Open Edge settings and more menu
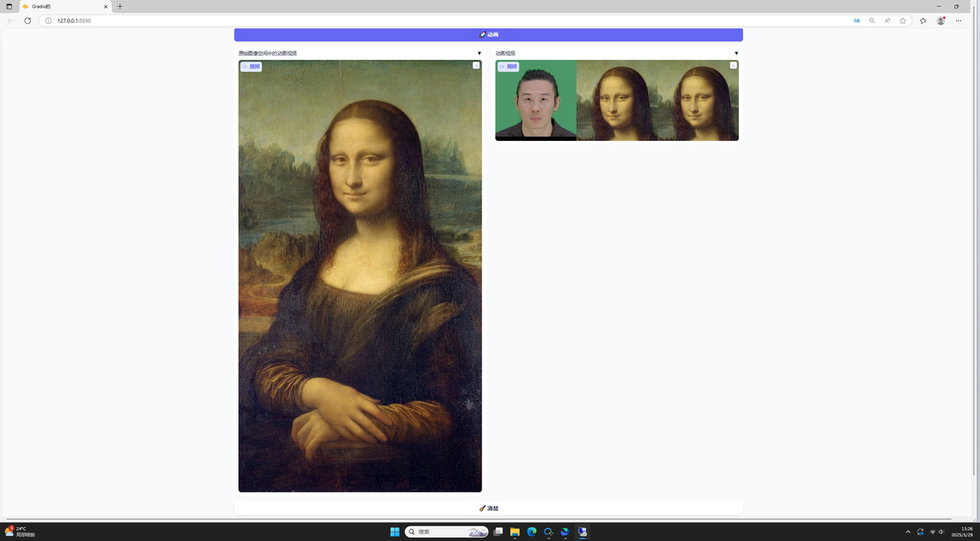Screen dimensions: 980x541 pyautogui.click(x=959, y=21)
